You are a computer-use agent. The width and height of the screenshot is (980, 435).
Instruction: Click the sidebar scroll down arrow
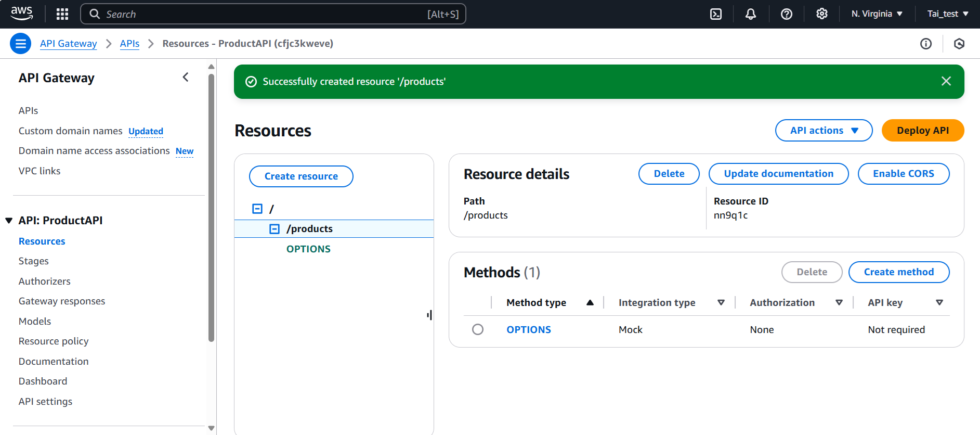(211, 428)
